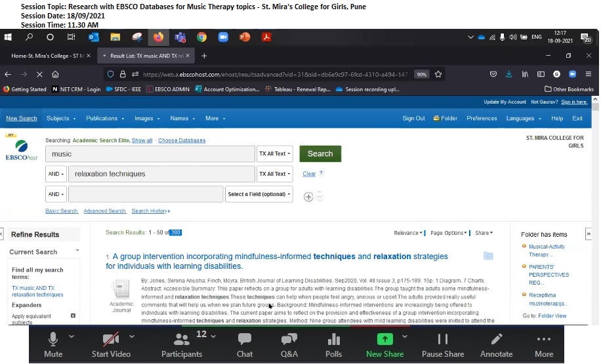Open Basic Search link
This screenshot has width=601, height=364.
61,211
